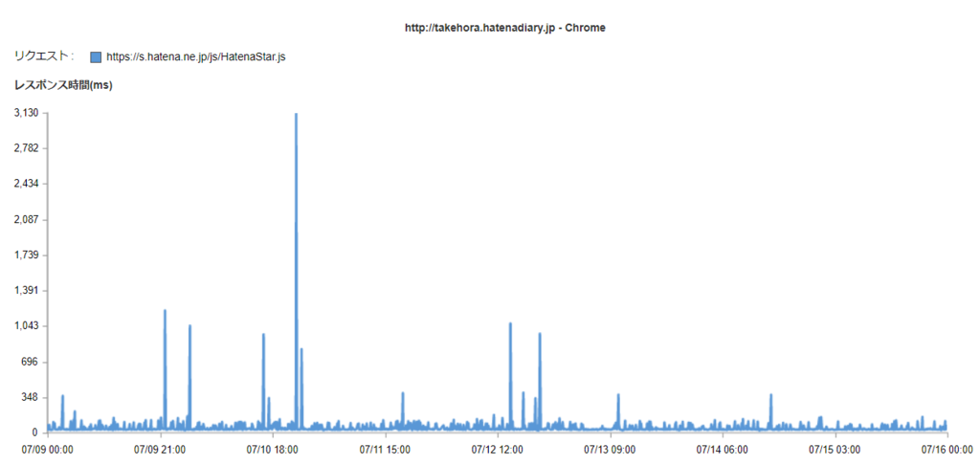Click the 1,391 y-axis label
Image resolution: width=980 pixels, height=465 pixels.
click(x=27, y=291)
